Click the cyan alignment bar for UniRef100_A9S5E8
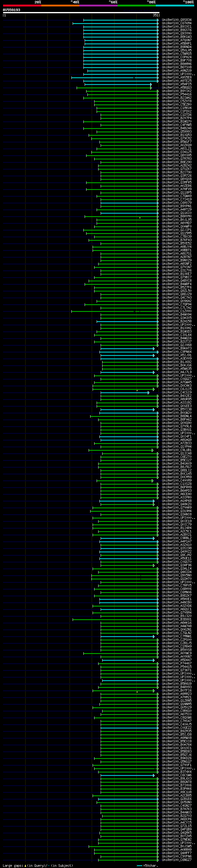 (x=115, y=78)
